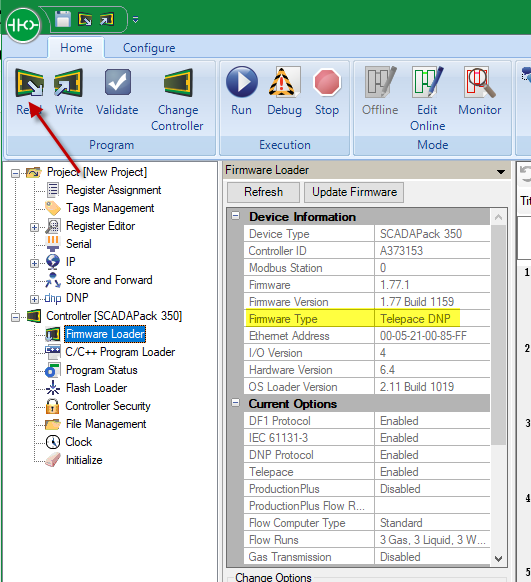
Task: Open Serial settings in tree
Action: click(x=78, y=244)
